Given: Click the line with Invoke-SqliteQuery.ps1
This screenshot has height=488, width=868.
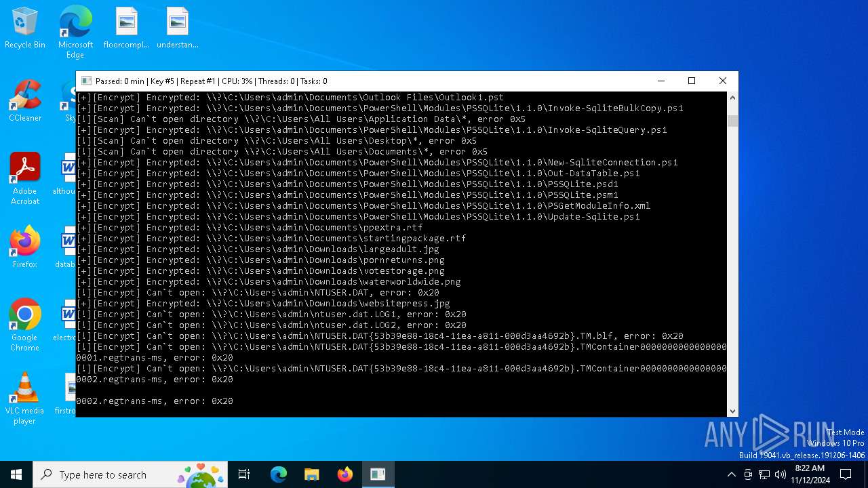Looking at the screenshot, I should (372, 130).
